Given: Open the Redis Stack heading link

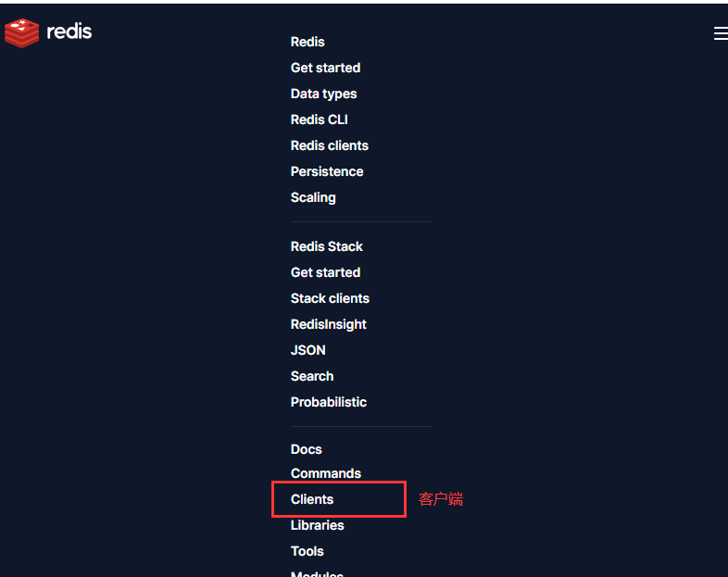Looking at the screenshot, I should point(326,246).
